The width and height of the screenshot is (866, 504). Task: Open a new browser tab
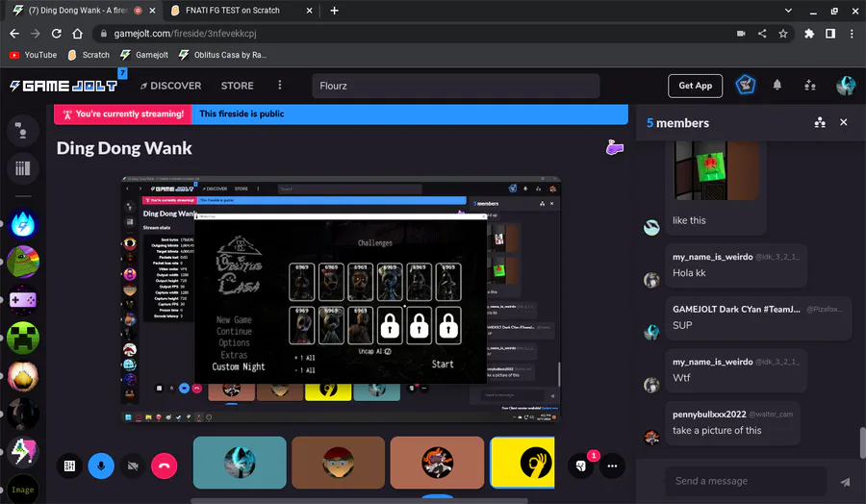(x=334, y=11)
